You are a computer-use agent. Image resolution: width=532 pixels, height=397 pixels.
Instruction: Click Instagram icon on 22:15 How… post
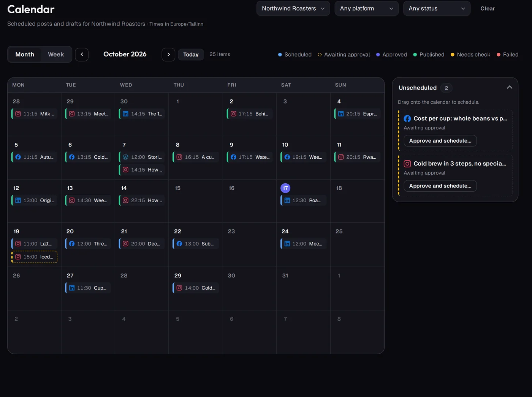[125, 200]
